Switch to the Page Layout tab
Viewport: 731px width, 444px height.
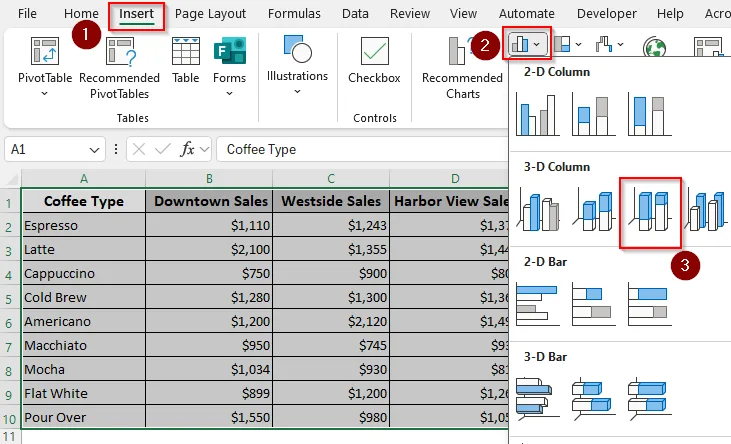pyautogui.click(x=210, y=14)
